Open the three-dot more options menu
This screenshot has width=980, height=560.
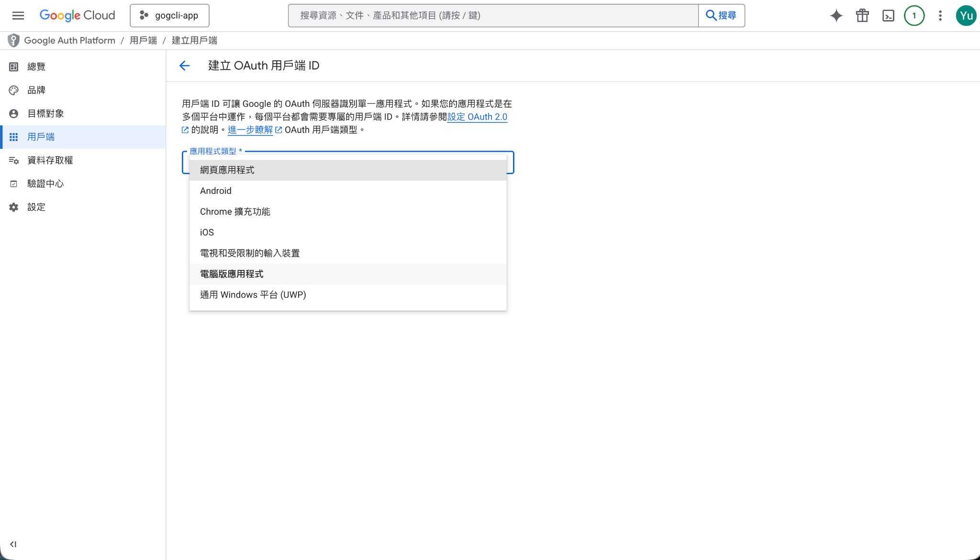point(940,15)
